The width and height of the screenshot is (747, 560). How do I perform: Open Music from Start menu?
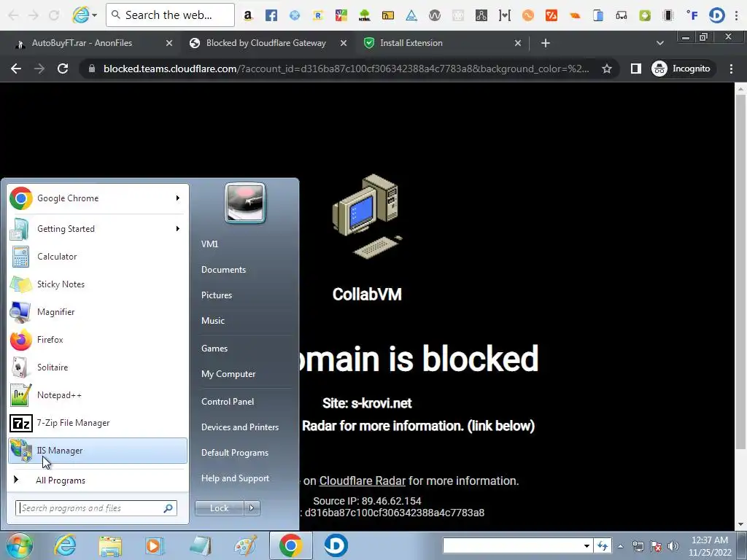(x=213, y=321)
